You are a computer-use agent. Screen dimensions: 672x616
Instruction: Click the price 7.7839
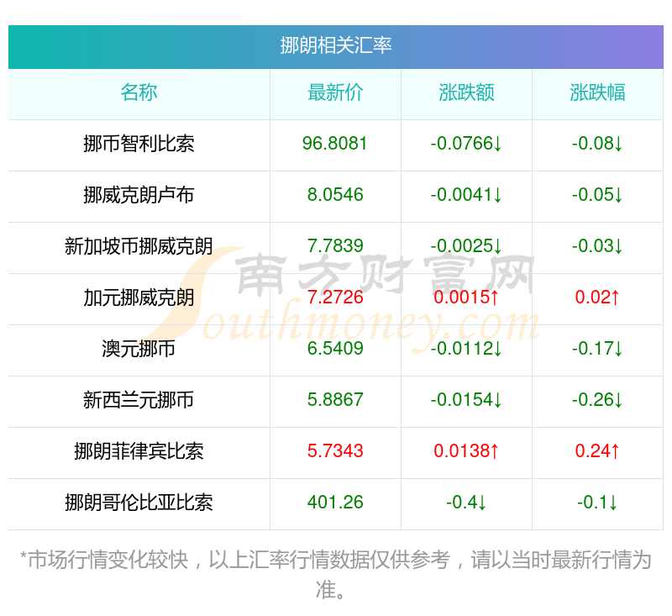pyautogui.click(x=335, y=246)
